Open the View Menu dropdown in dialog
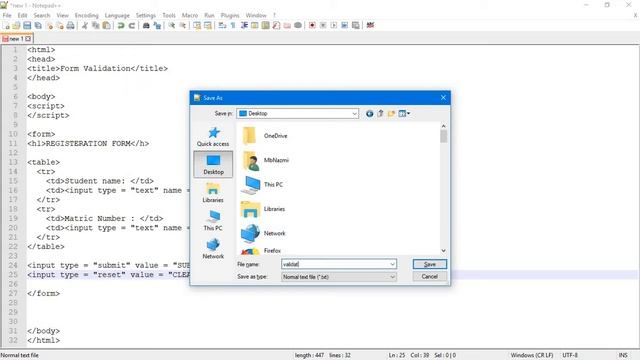The width and height of the screenshot is (640, 360). tap(404, 113)
